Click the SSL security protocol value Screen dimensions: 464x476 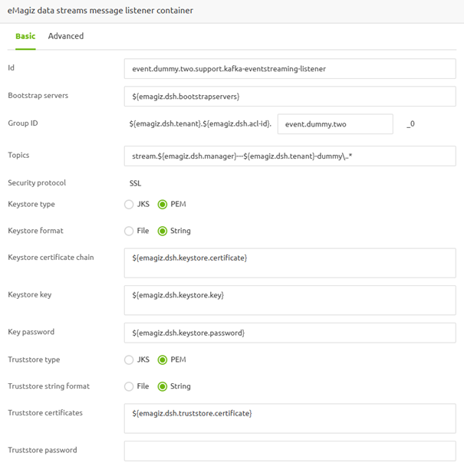135,183
